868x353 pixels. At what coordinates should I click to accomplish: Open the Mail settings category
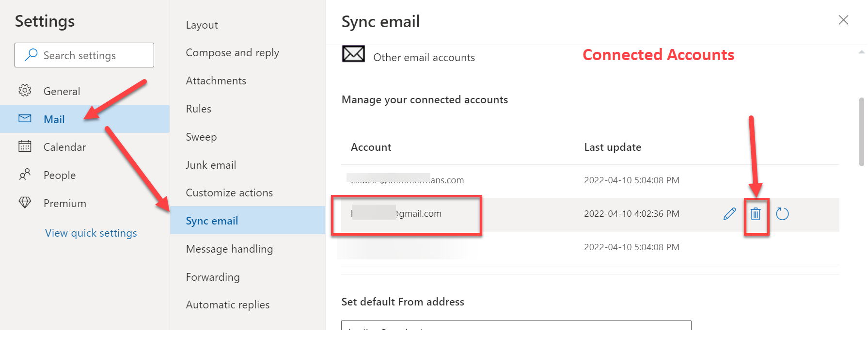[x=54, y=119]
